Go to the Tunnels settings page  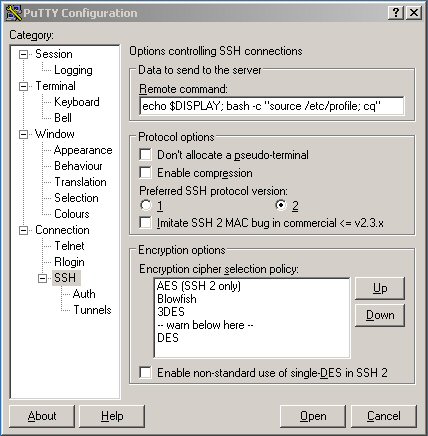coord(92,310)
